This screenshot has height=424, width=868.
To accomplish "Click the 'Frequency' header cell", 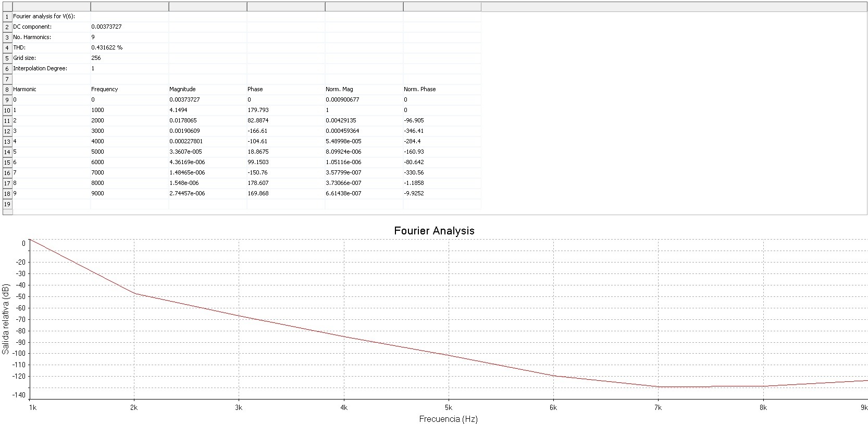I will tap(129, 89).
